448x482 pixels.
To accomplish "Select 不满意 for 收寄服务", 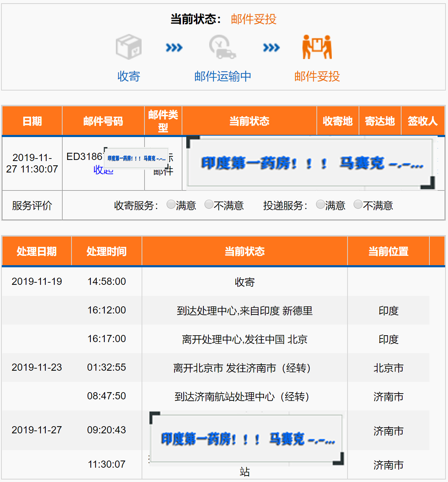I will tap(209, 204).
